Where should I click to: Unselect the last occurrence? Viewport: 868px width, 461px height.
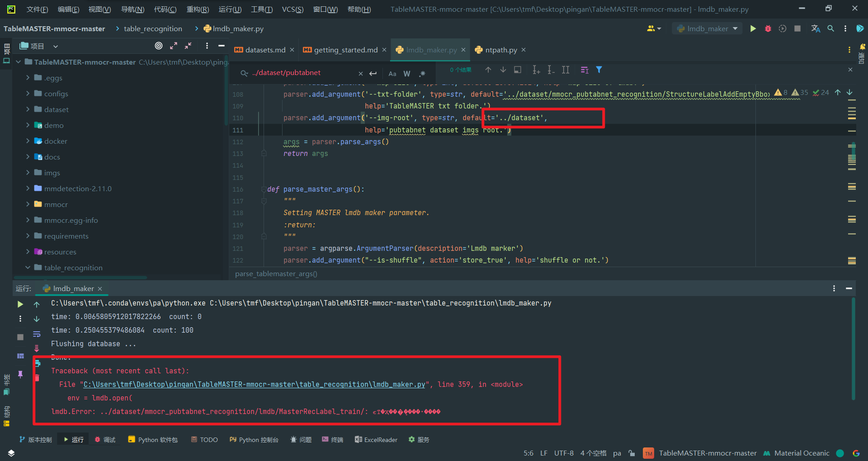point(551,70)
